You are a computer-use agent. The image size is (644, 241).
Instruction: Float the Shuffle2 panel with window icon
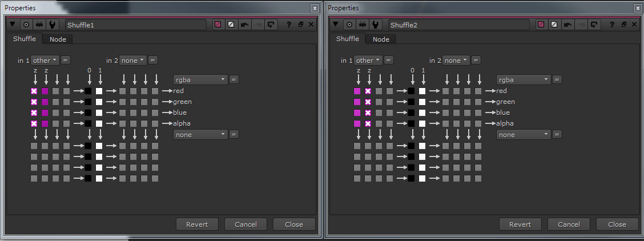click(x=623, y=25)
